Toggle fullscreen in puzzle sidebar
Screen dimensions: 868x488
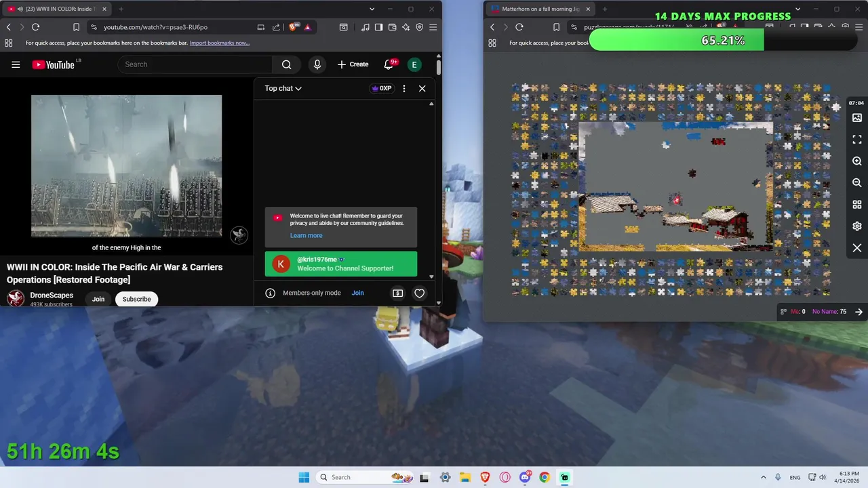click(x=857, y=139)
